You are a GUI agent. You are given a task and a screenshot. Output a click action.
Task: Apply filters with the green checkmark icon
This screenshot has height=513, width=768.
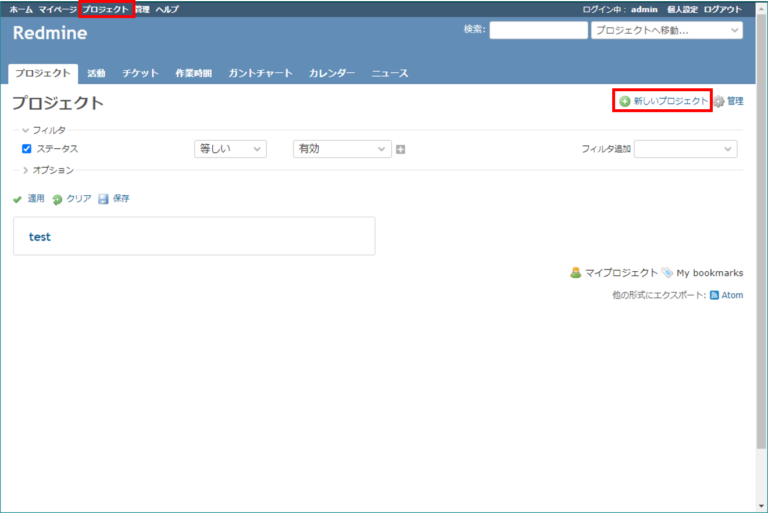coord(18,199)
